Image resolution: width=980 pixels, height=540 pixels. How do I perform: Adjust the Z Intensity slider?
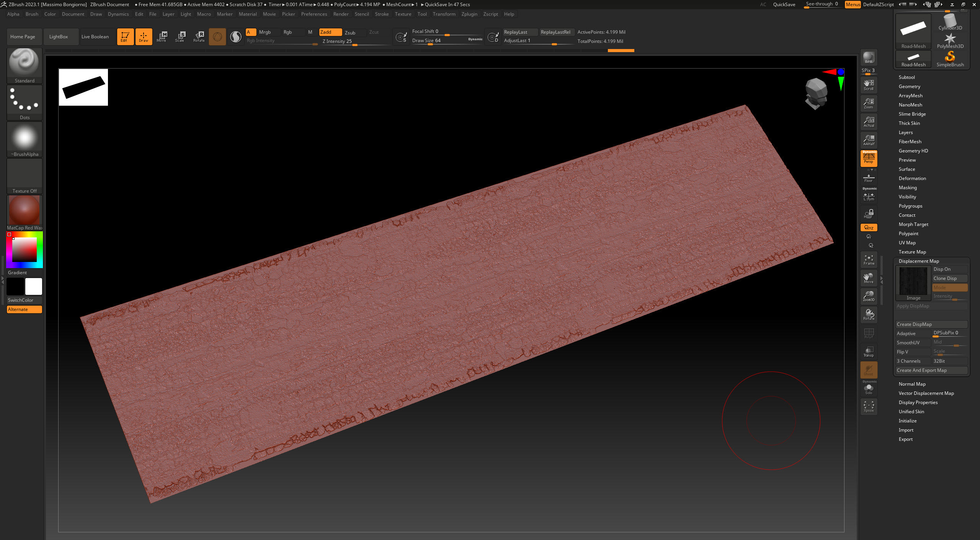click(355, 42)
